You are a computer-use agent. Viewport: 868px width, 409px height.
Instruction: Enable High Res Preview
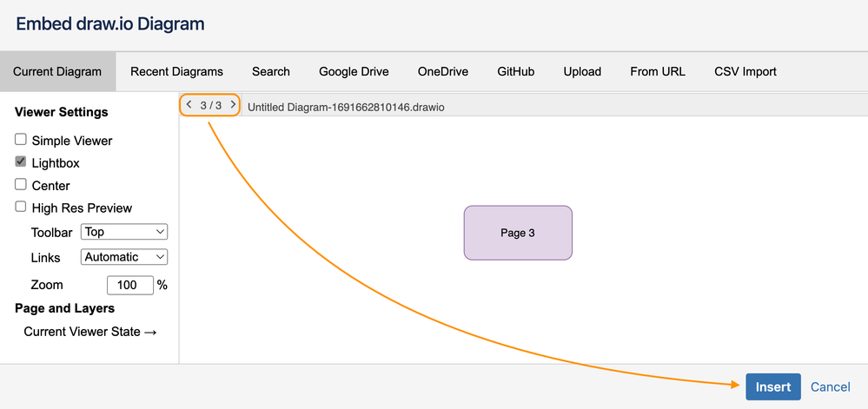21,207
